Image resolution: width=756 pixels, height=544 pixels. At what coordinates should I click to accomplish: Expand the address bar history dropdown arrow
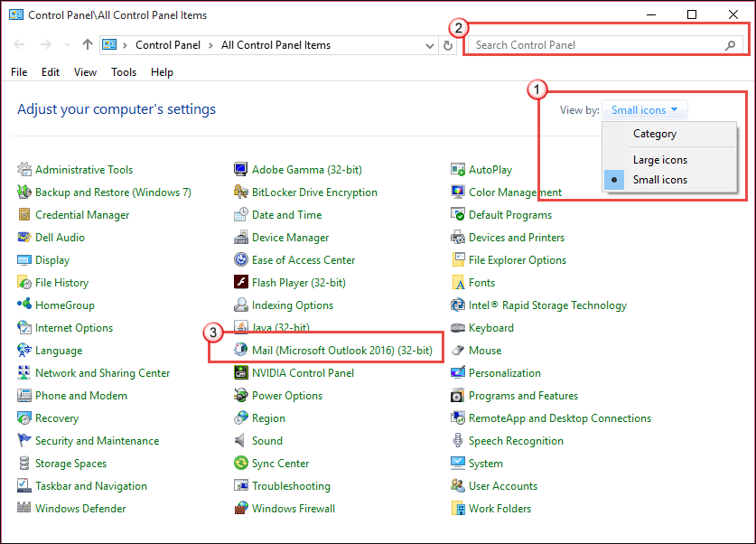pos(430,45)
